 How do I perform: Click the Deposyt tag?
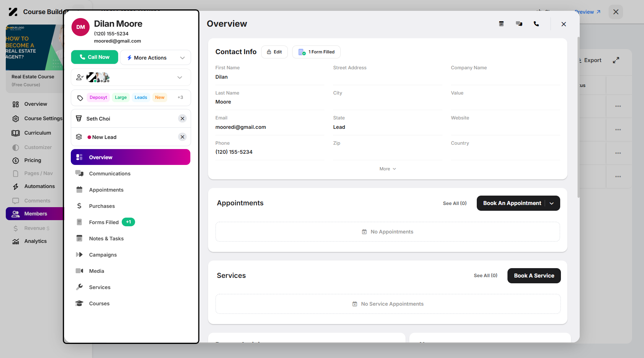tap(98, 97)
